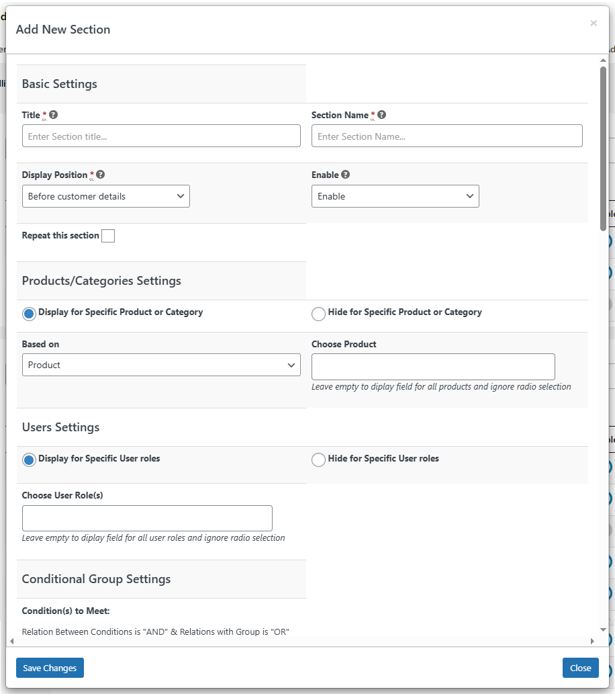This screenshot has width=615, height=700.
Task: Open the Display Position dropdown
Action: pos(105,196)
